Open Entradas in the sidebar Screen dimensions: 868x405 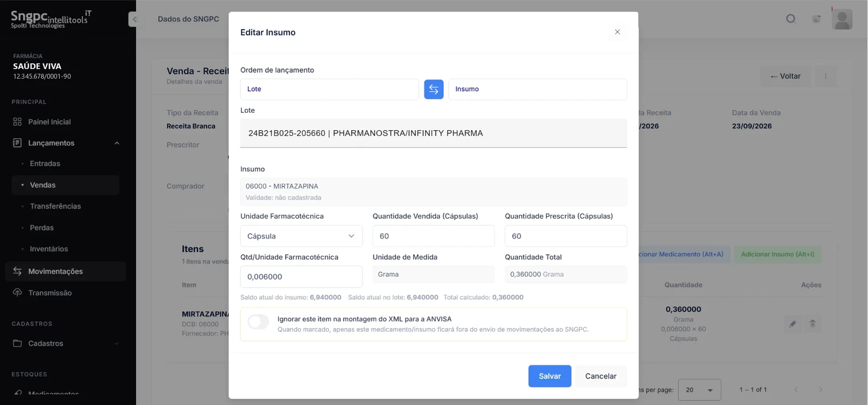pos(45,164)
